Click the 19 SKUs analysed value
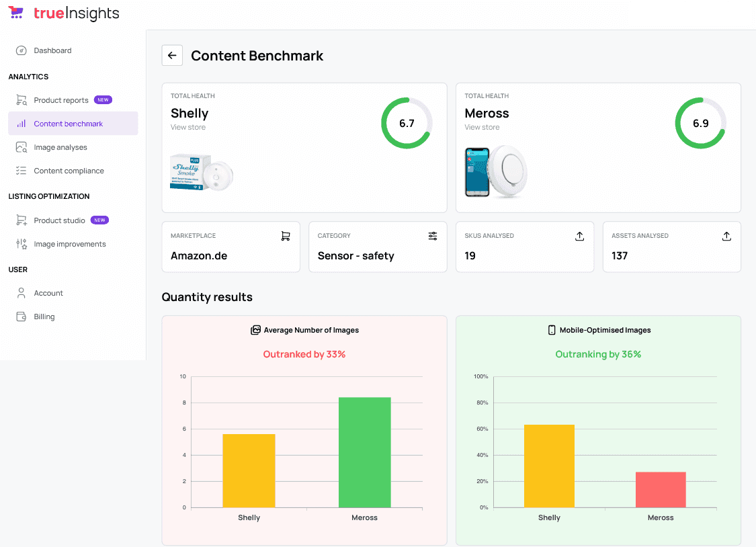The width and height of the screenshot is (756, 547). click(470, 256)
